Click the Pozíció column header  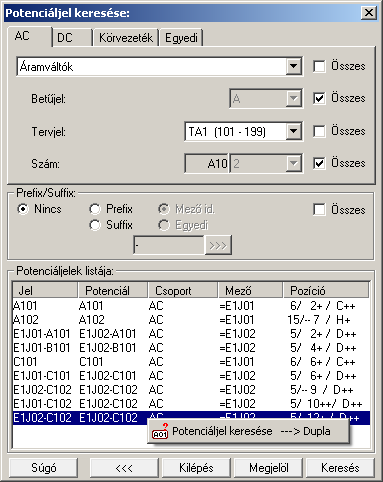[326, 290]
